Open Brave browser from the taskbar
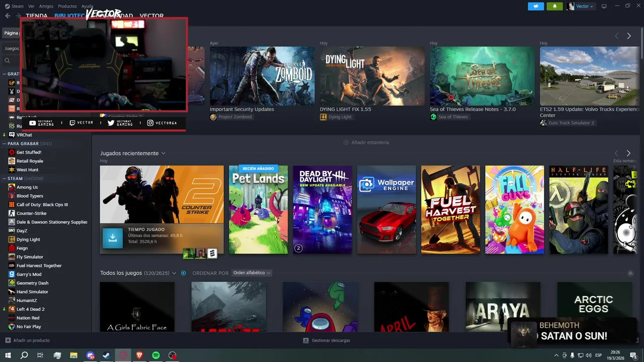Image resolution: width=644 pixels, height=362 pixels. [x=139, y=355]
